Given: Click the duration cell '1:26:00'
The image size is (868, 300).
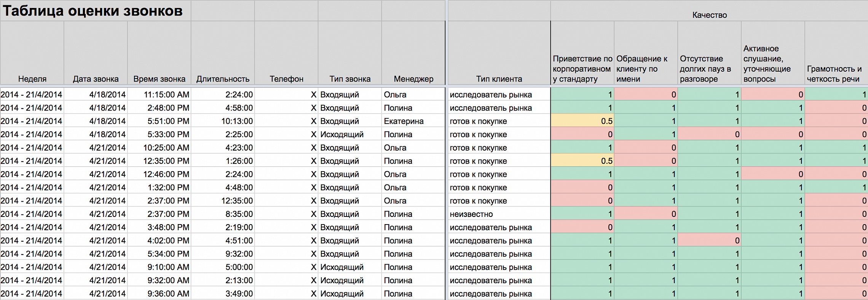Looking at the screenshot, I should pos(223,161).
